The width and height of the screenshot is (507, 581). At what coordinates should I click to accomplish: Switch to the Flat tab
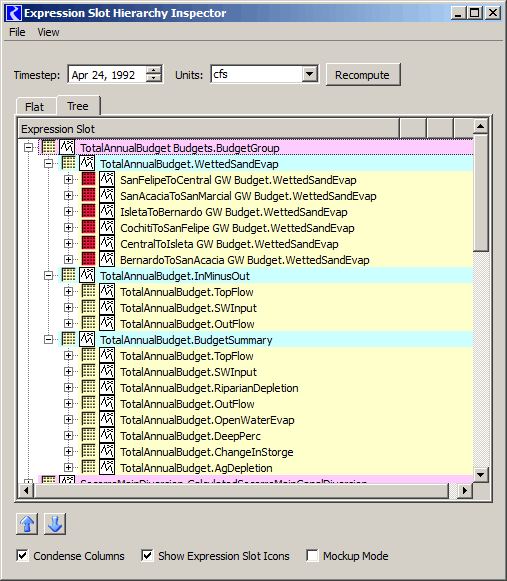coord(34,107)
